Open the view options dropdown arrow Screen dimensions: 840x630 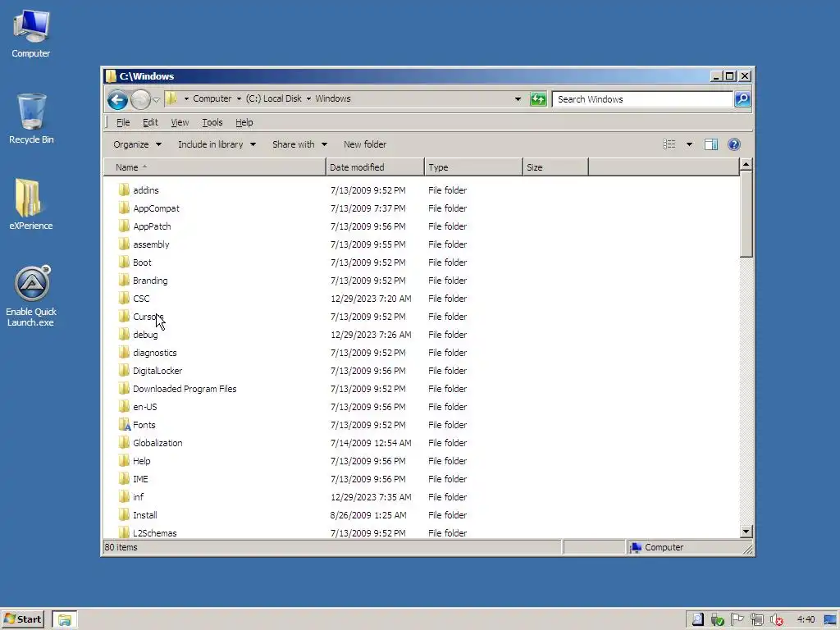[x=689, y=144]
